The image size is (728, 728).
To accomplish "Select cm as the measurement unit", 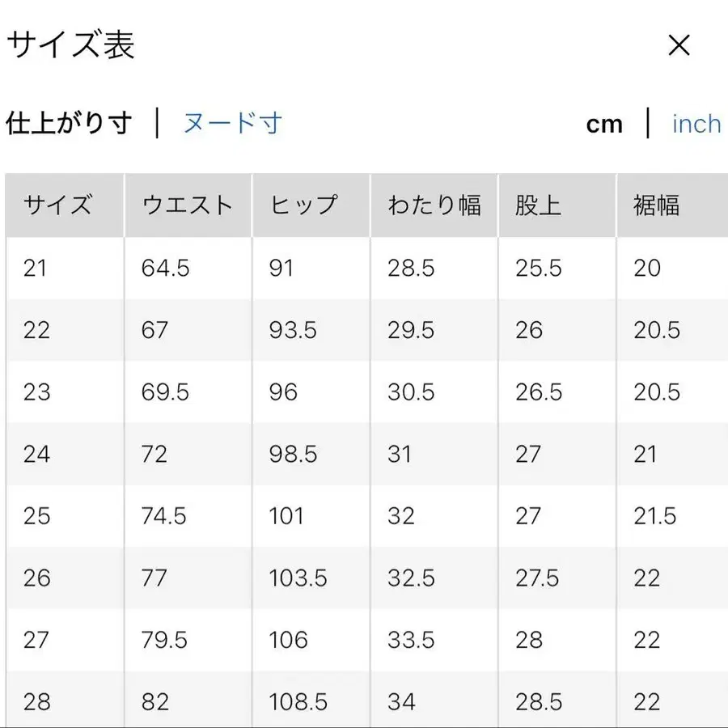I will point(605,123).
